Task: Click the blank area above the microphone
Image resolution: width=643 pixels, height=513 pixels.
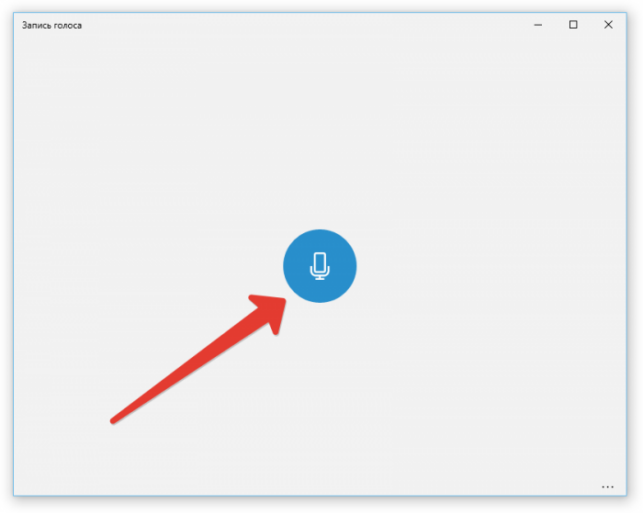Action: click(x=319, y=131)
